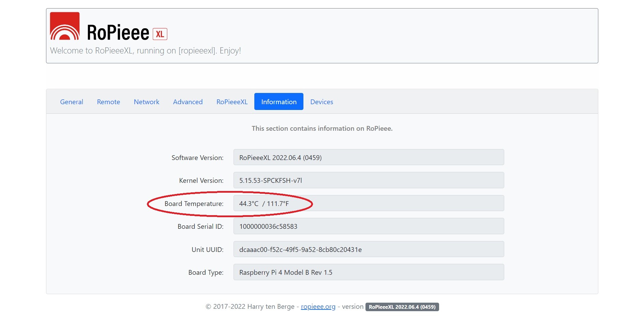The image size is (644, 319).
Task: Click the 'Board Serial ID:' label
Action: tap(200, 226)
